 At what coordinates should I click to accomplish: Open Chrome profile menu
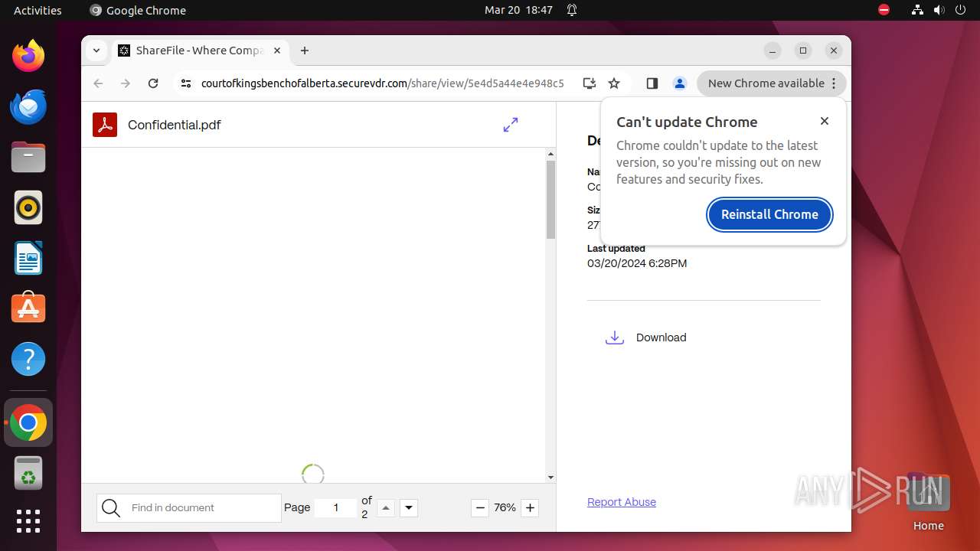click(x=679, y=83)
